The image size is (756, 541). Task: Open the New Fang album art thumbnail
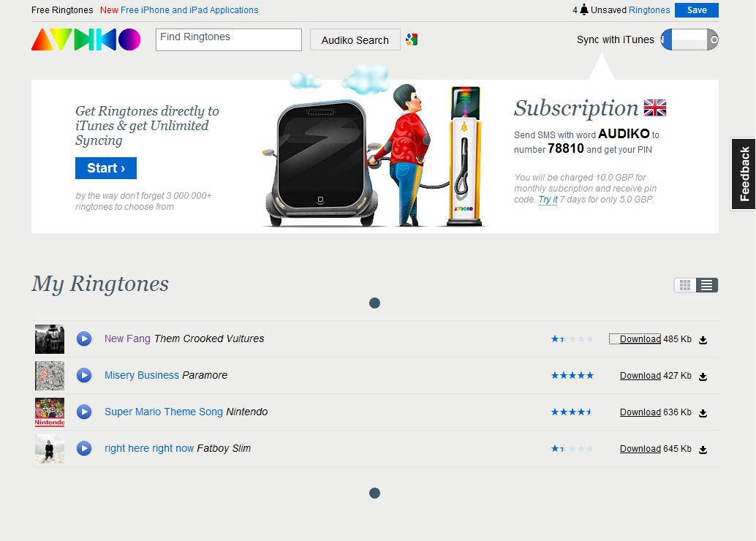pyautogui.click(x=50, y=339)
